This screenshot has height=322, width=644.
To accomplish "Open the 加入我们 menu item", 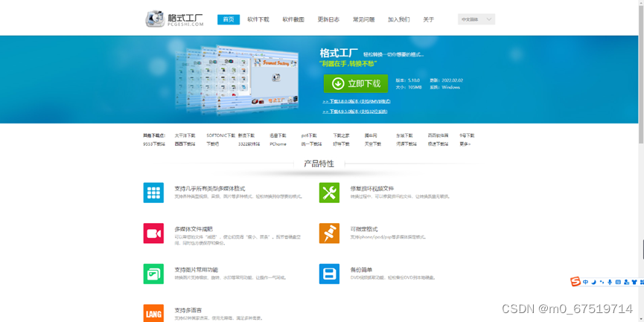I will 399,19.
